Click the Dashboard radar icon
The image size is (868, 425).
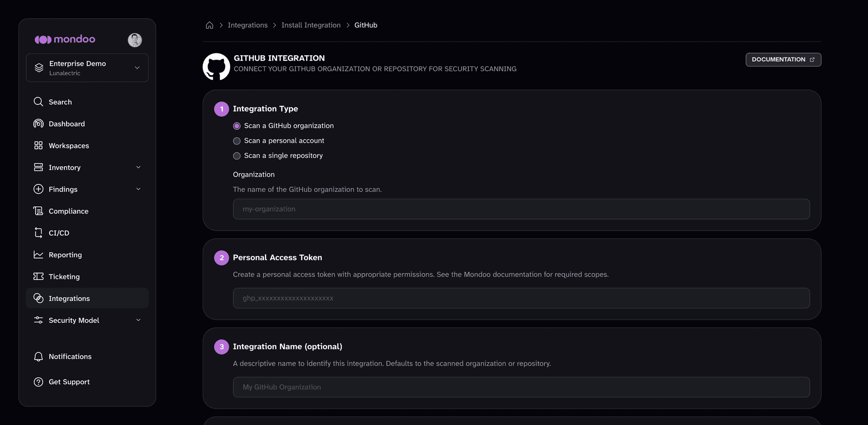tap(39, 123)
